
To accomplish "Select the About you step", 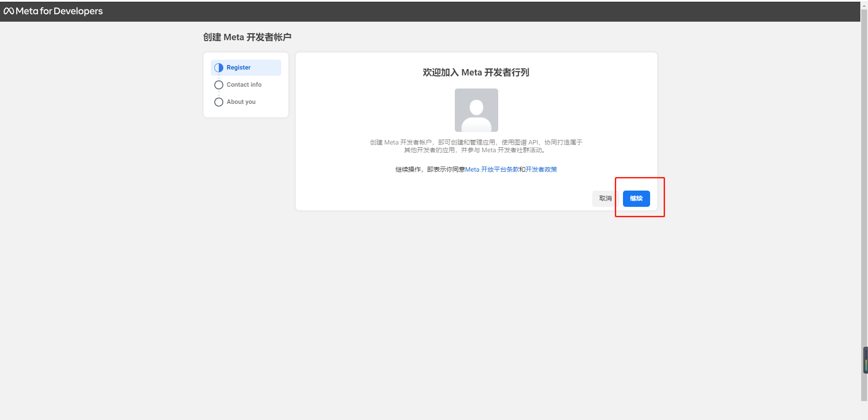I will click(245, 102).
